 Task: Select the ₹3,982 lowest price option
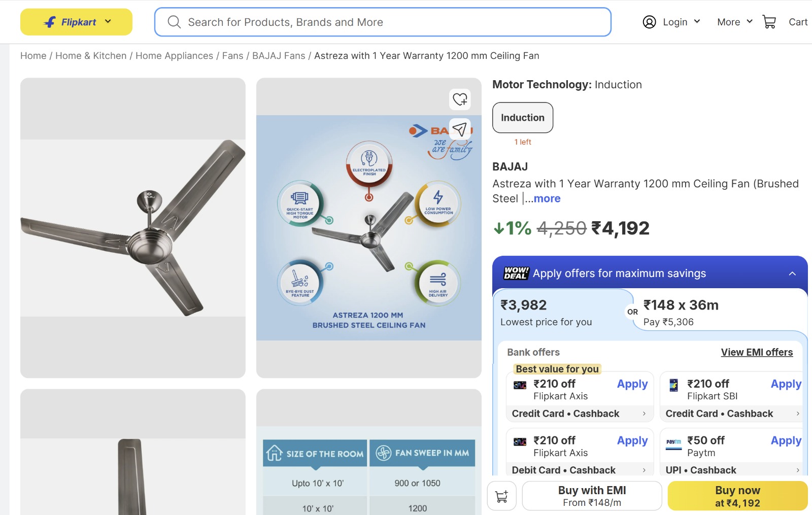pos(546,313)
